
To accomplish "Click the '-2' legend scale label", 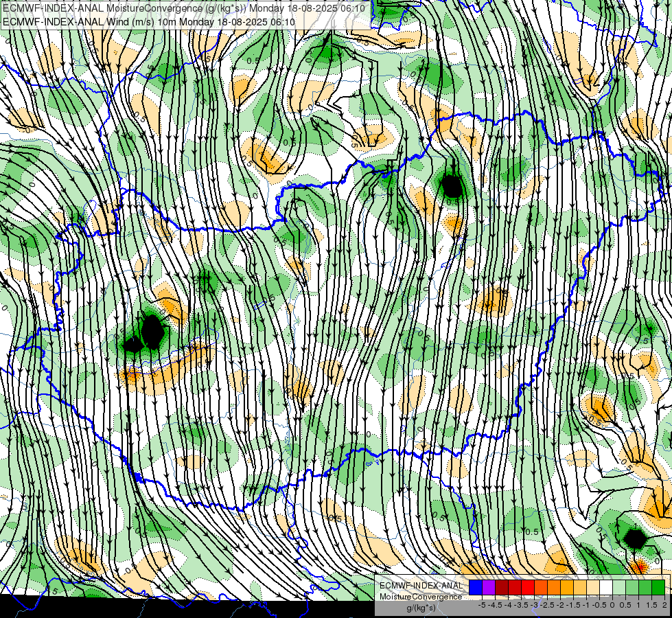I will point(560,605).
